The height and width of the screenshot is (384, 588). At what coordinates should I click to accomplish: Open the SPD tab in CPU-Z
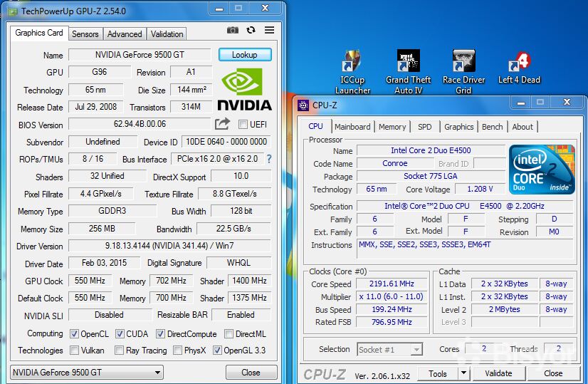(424, 127)
